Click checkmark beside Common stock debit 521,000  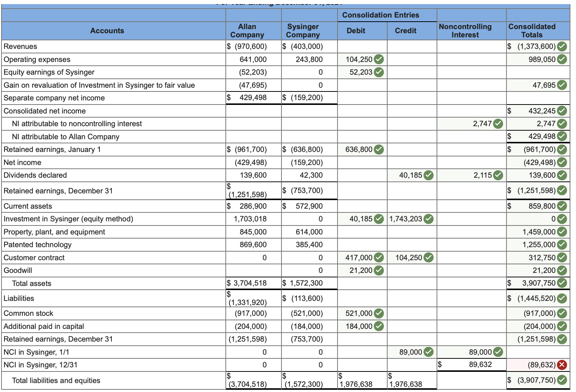(379, 313)
